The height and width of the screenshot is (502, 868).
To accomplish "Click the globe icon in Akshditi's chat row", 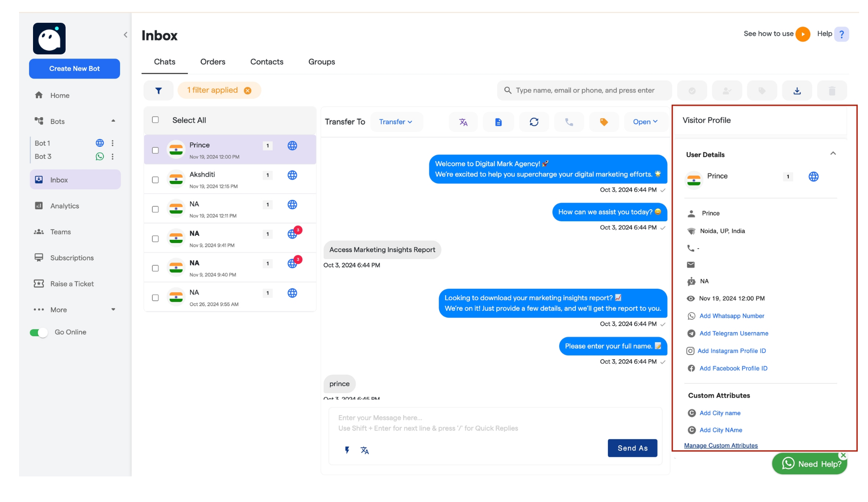I will click(292, 175).
